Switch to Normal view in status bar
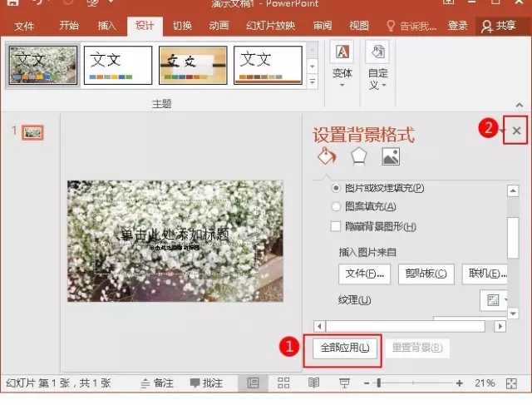The image size is (532, 405). [x=254, y=383]
